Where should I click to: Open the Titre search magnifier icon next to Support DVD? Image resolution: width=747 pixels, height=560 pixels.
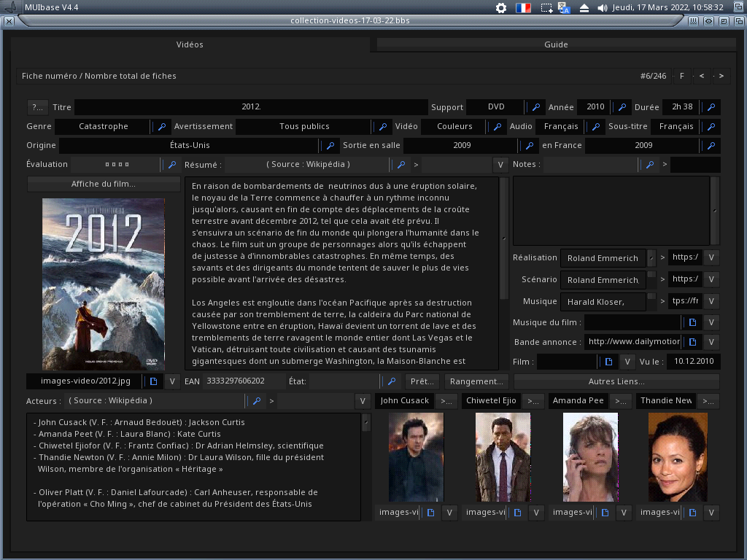[x=536, y=107]
